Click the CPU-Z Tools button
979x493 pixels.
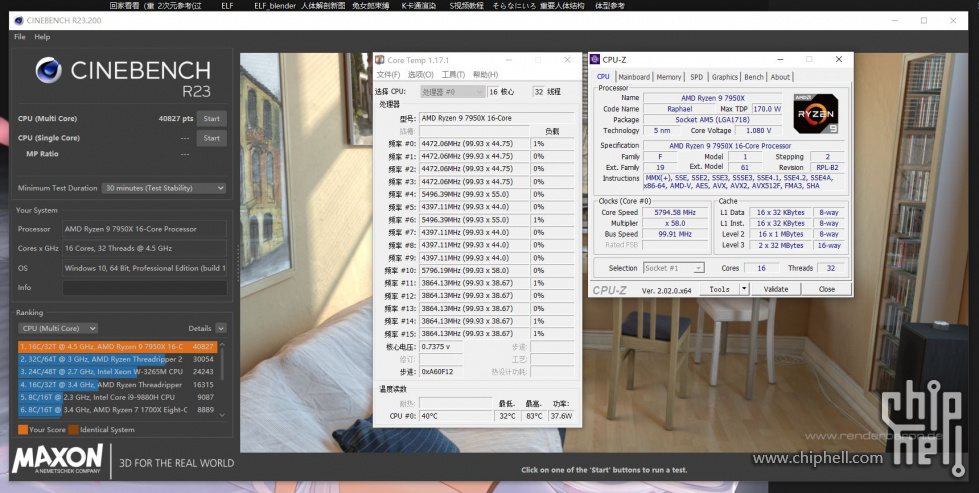click(719, 289)
